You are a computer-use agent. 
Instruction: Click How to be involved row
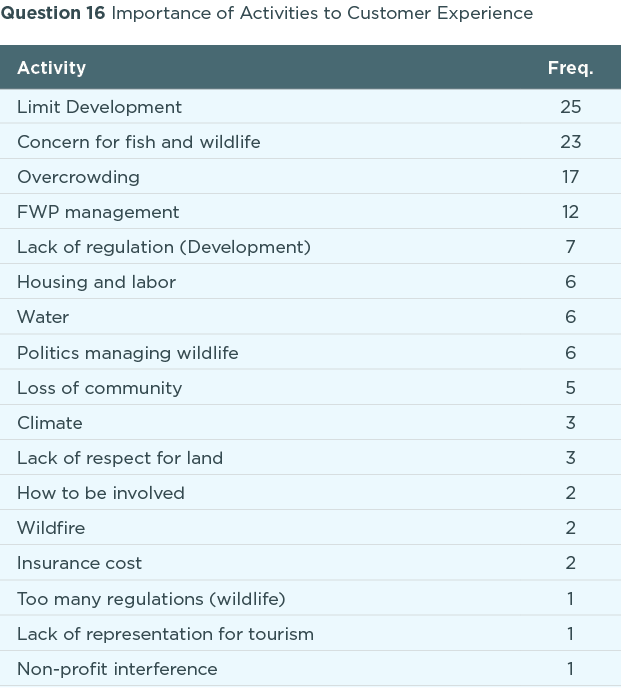101,493
